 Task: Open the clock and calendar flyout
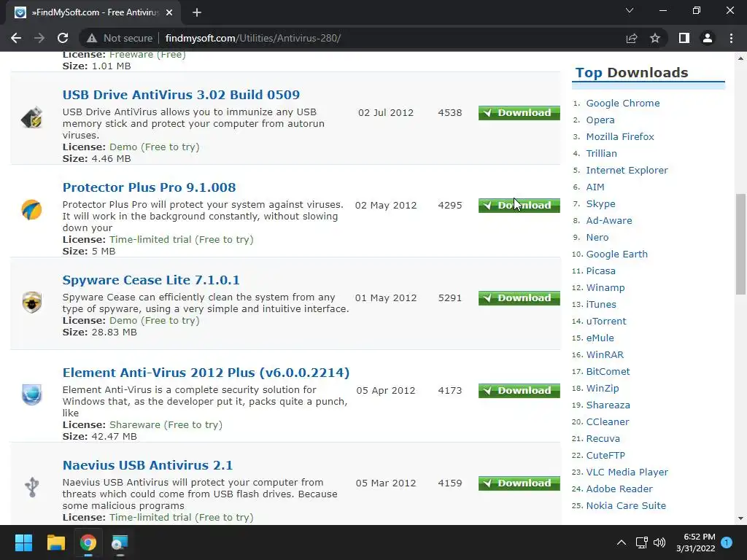pos(695,542)
